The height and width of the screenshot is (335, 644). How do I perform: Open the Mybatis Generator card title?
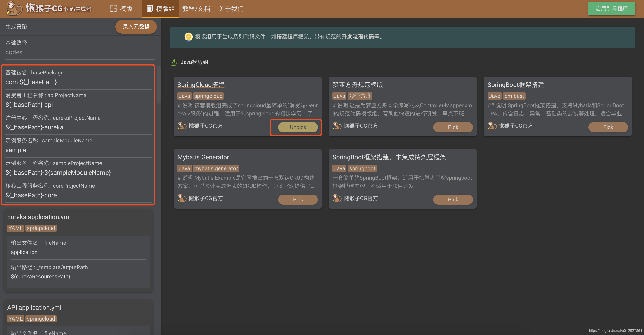click(x=203, y=157)
